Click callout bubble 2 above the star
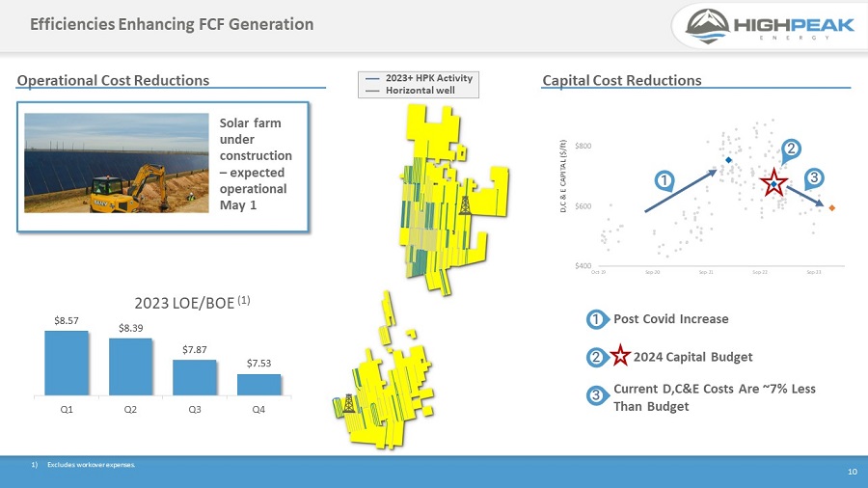 click(x=790, y=149)
